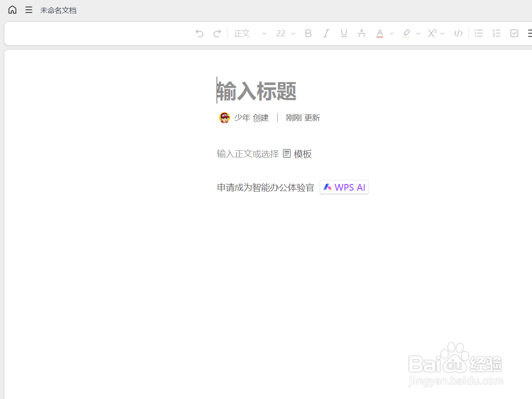
Task: Click the partly hidden icon after the checkbox icon
Action: [529, 33]
